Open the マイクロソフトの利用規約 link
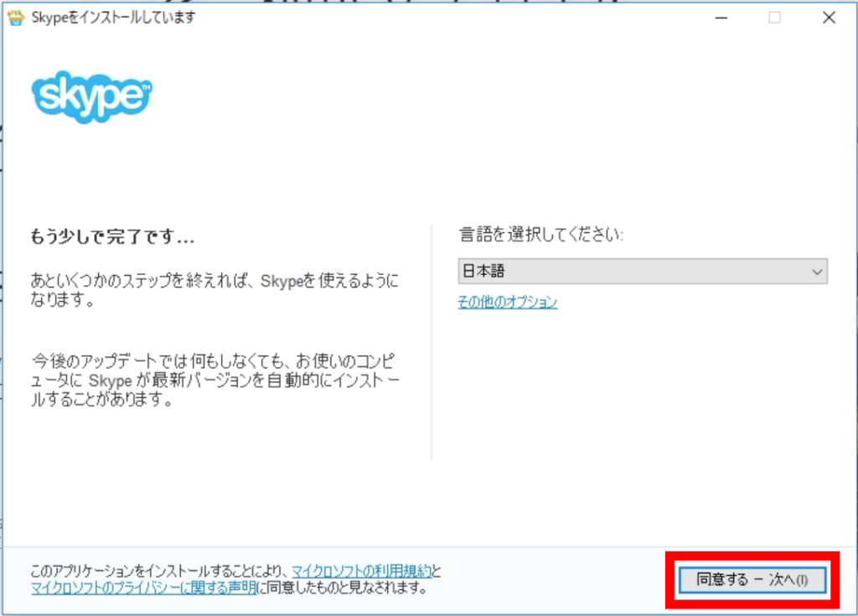Image resolution: width=858 pixels, height=616 pixels. (362, 571)
